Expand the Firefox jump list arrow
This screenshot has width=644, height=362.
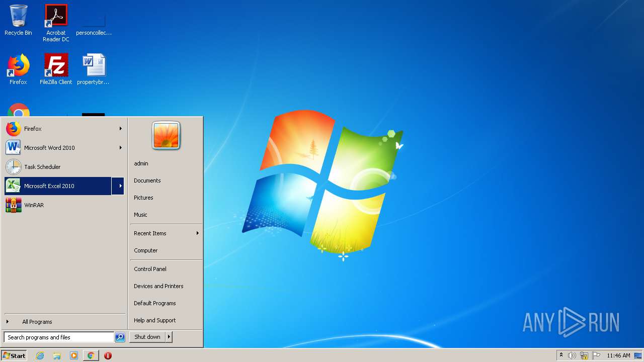121,129
